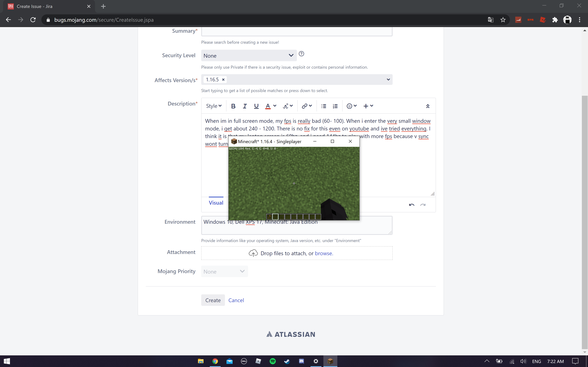588x367 pixels.
Task: Click the Create button
Action: point(213,300)
